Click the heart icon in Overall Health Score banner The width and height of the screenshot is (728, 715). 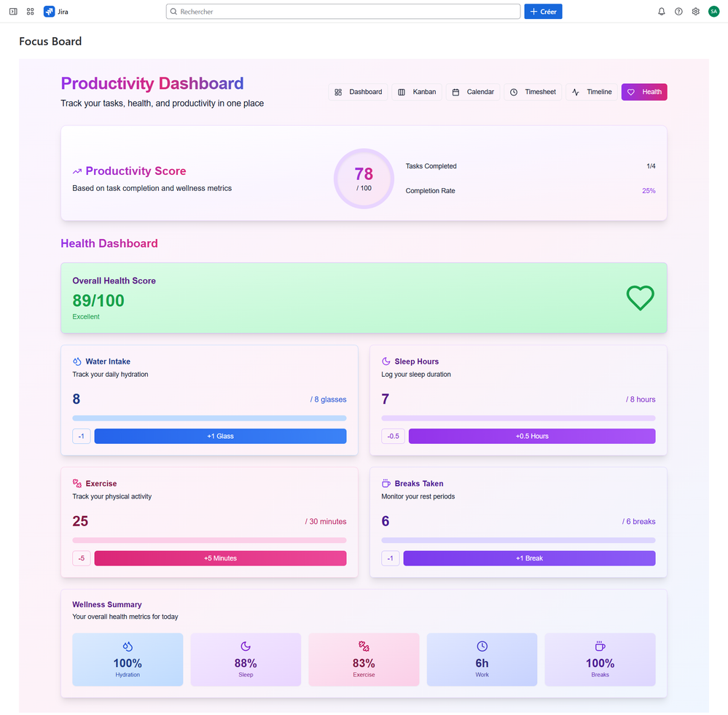tap(640, 298)
